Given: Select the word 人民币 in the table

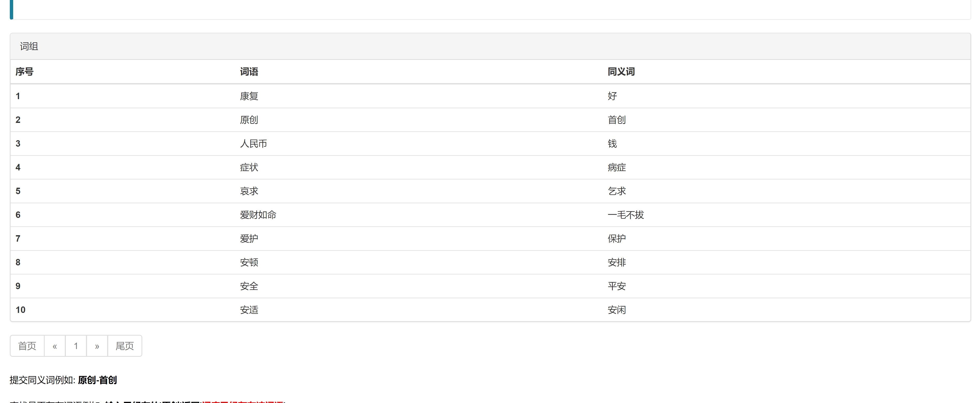Looking at the screenshot, I should [253, 144].
